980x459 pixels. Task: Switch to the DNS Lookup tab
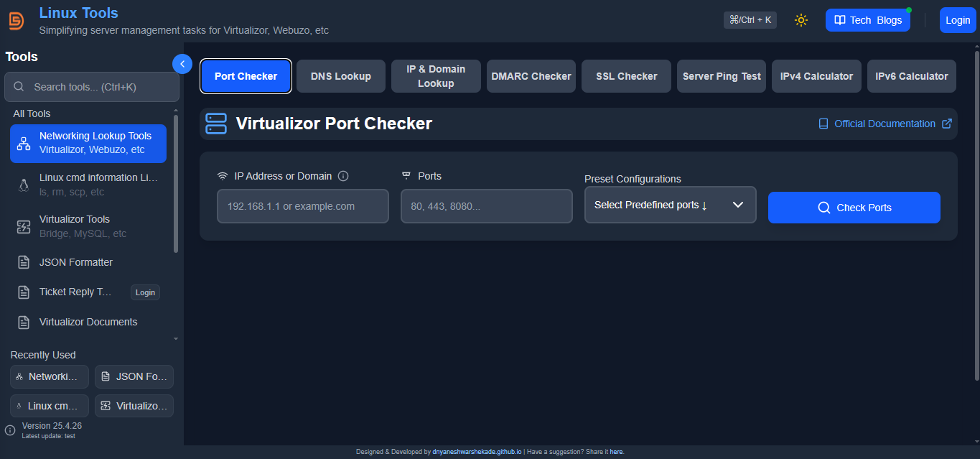tap(340, 76)
